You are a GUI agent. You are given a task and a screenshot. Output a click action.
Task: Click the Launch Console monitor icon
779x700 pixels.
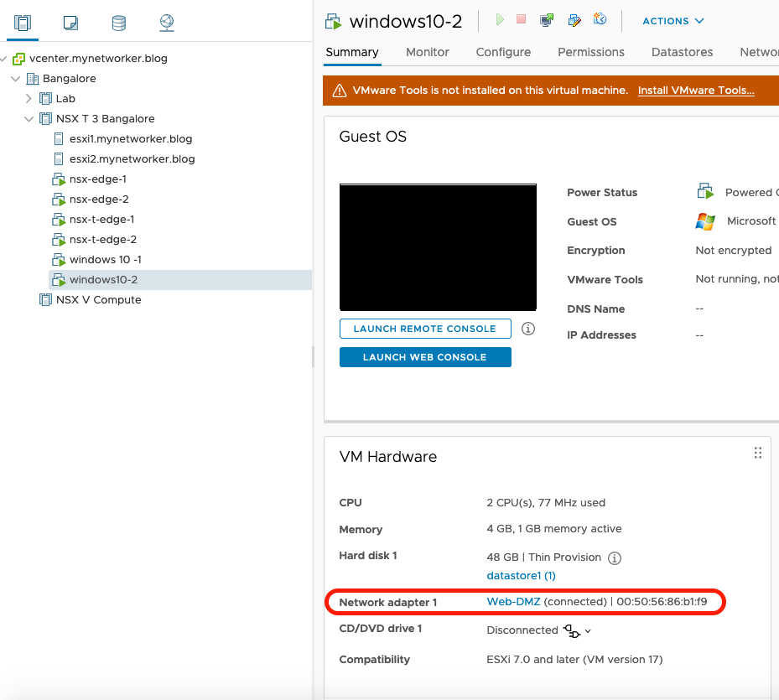tap(547, 20)
